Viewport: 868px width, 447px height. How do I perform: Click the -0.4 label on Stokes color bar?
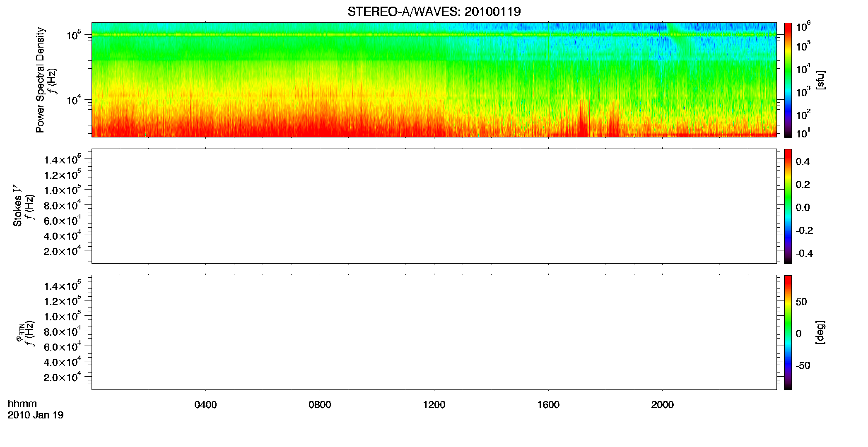[x=804, y=253]
